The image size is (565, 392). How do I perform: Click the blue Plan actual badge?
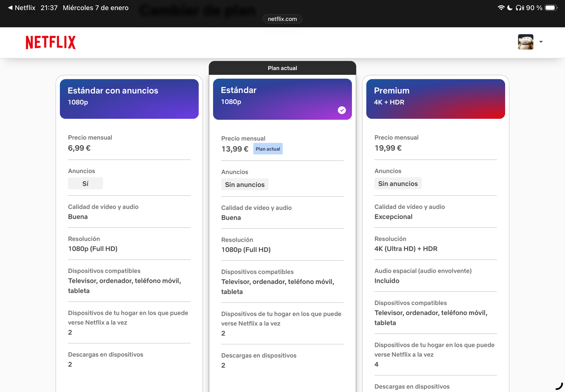[x=268, y=149]
